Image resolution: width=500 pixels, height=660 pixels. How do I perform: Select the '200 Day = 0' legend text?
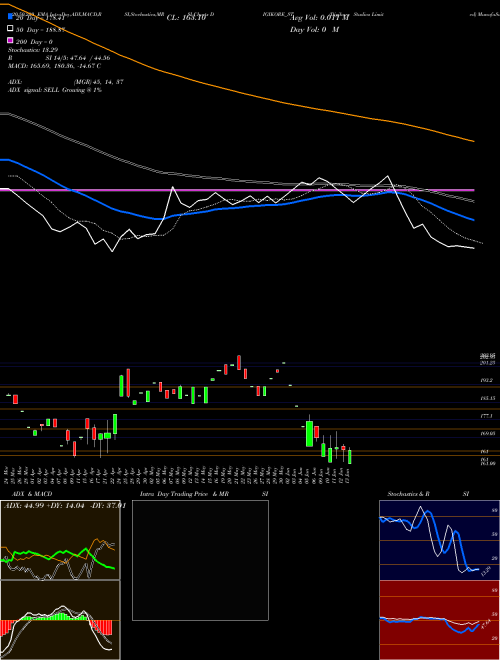click(x=34, y=42)
